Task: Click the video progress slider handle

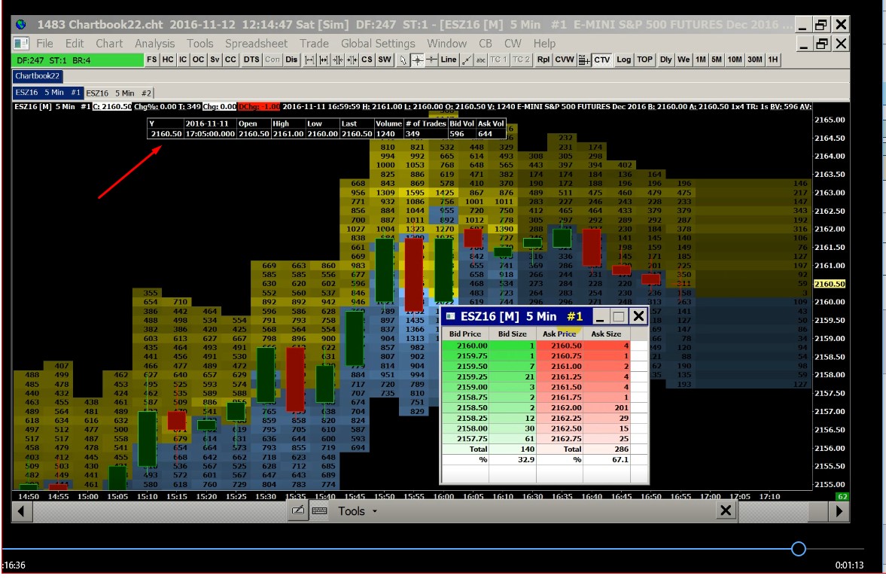Action: click(x=799, y=548)
